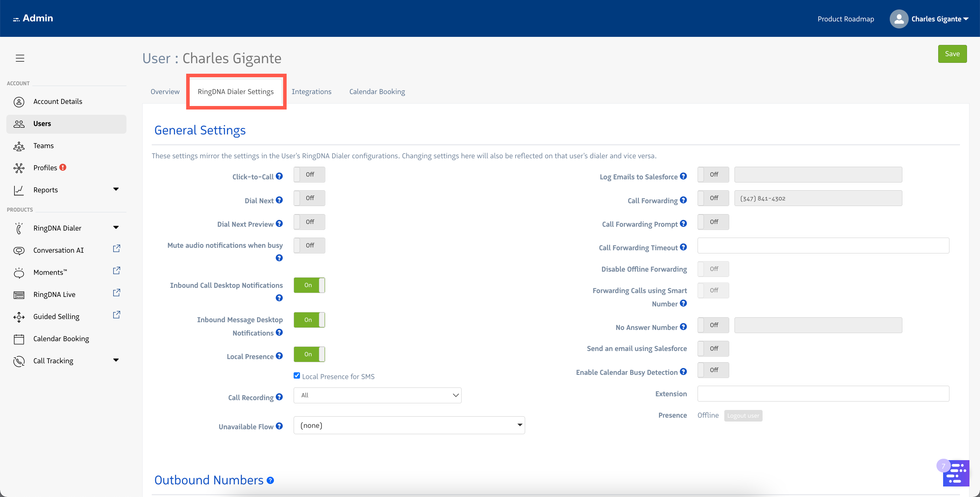Click the help icon for Unavailable Flow
This screenshot has height=497, width=980.
279,426
